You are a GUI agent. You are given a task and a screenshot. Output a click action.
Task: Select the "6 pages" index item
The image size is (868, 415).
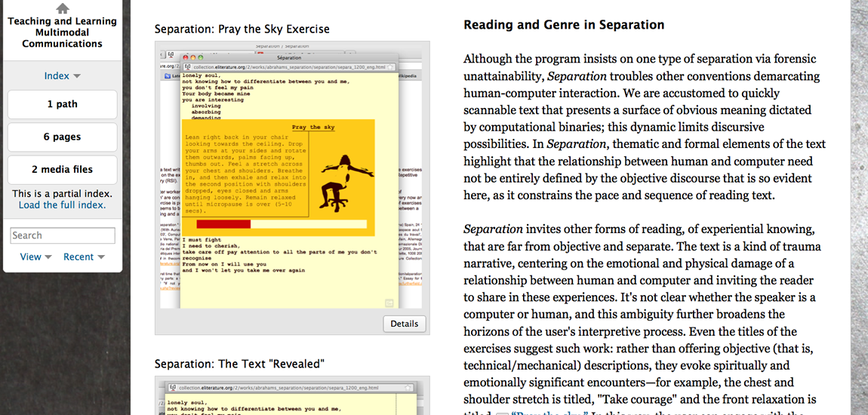coord(62,137)
